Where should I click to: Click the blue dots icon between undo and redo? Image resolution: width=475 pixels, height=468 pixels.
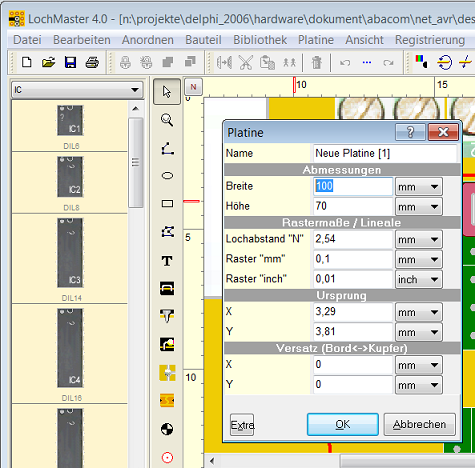tap(367, 62)
